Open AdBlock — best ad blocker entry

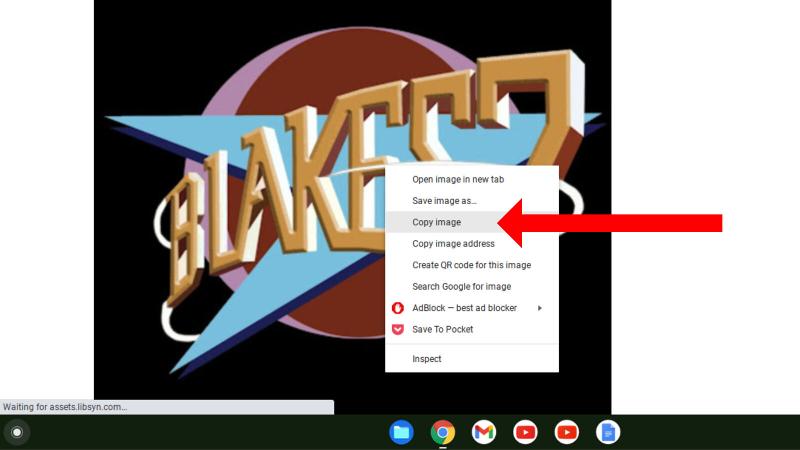click(472, 308)
